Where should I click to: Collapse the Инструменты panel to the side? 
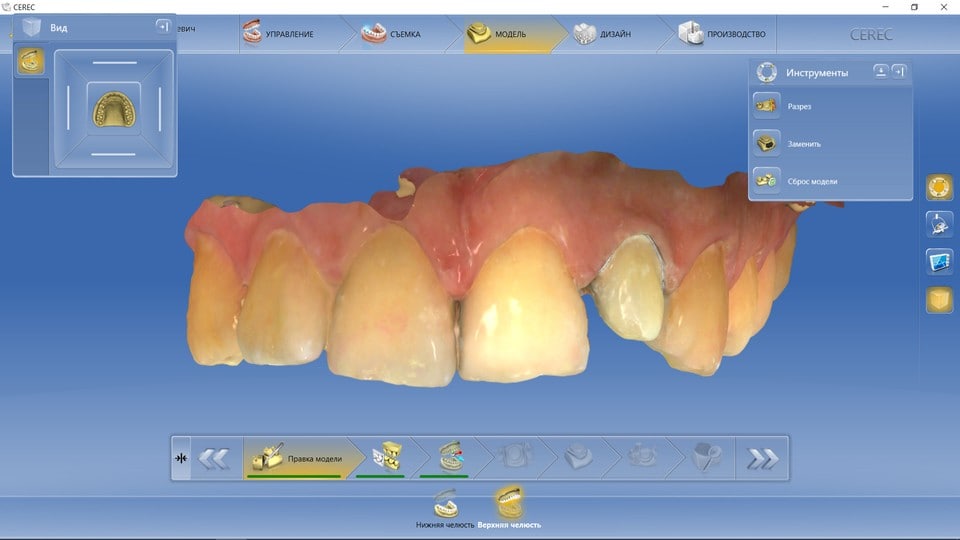tap(899, 71)
